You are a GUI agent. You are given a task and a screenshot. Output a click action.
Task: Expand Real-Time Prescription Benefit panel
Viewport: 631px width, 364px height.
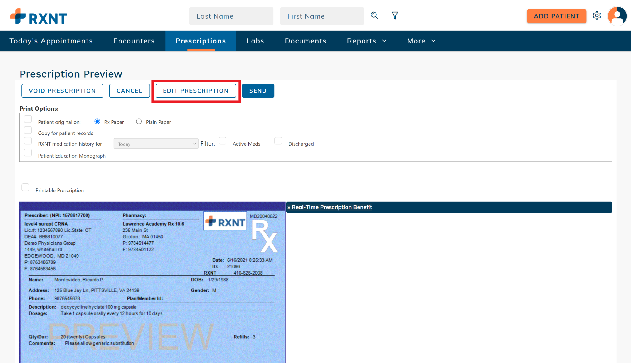pyautogui.click(x=449, y=207)
